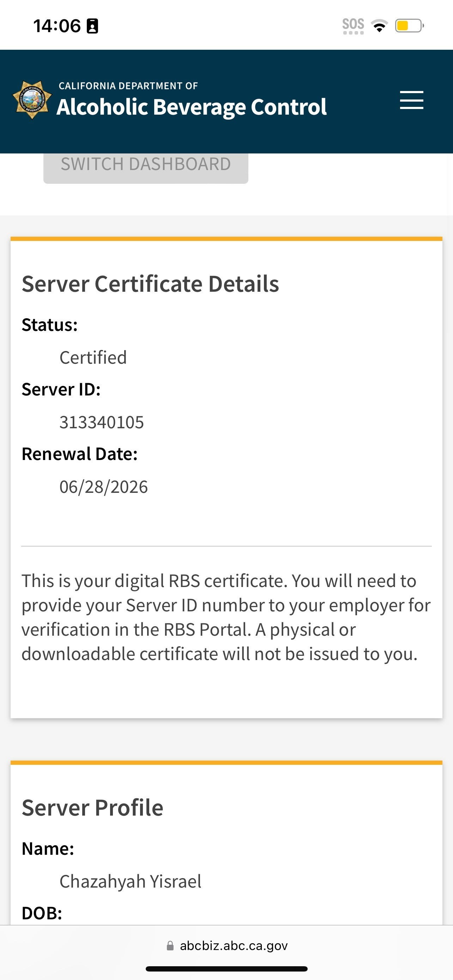Tap the Wi-Fi icon in the status bar
453x980 pixels.
click(x=379, y=26)
